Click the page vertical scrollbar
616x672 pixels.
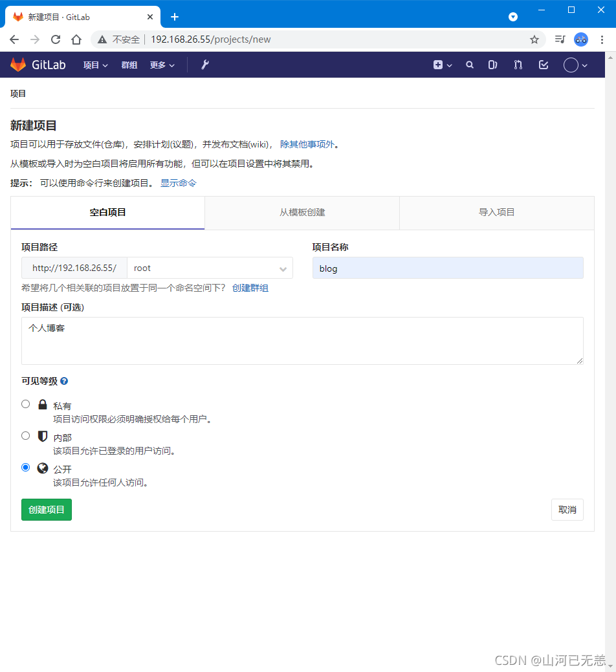click(x=610, y=360)
